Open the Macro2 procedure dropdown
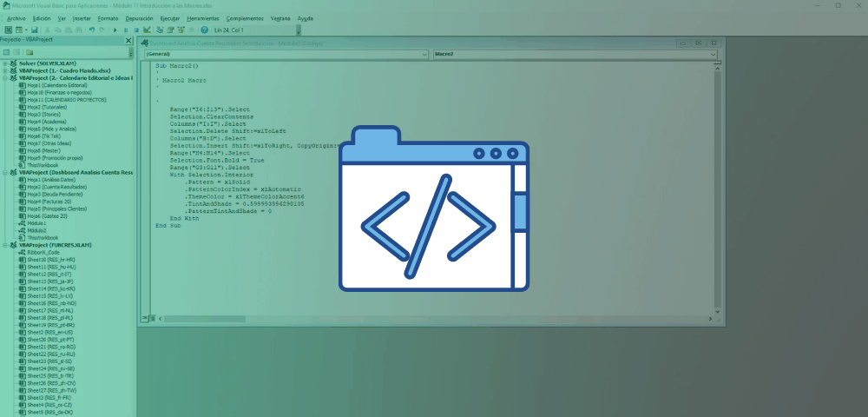Image resolution: width=868 pixels, height=417 pixels. (575, 54)
